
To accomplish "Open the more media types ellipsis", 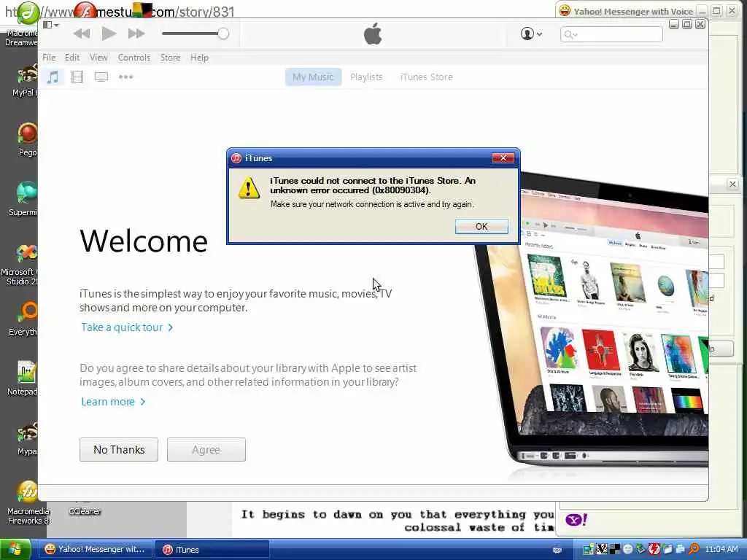I will coord(125,77).
